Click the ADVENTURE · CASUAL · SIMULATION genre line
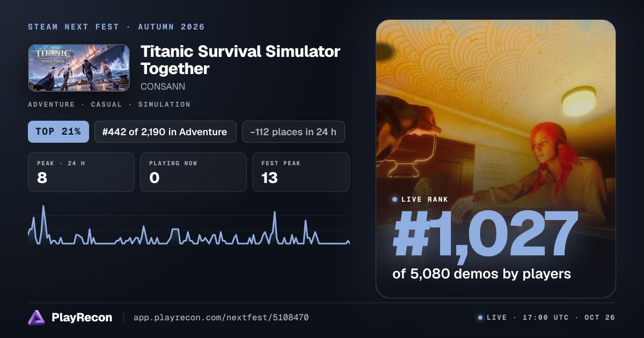 [x=109, y=105]
